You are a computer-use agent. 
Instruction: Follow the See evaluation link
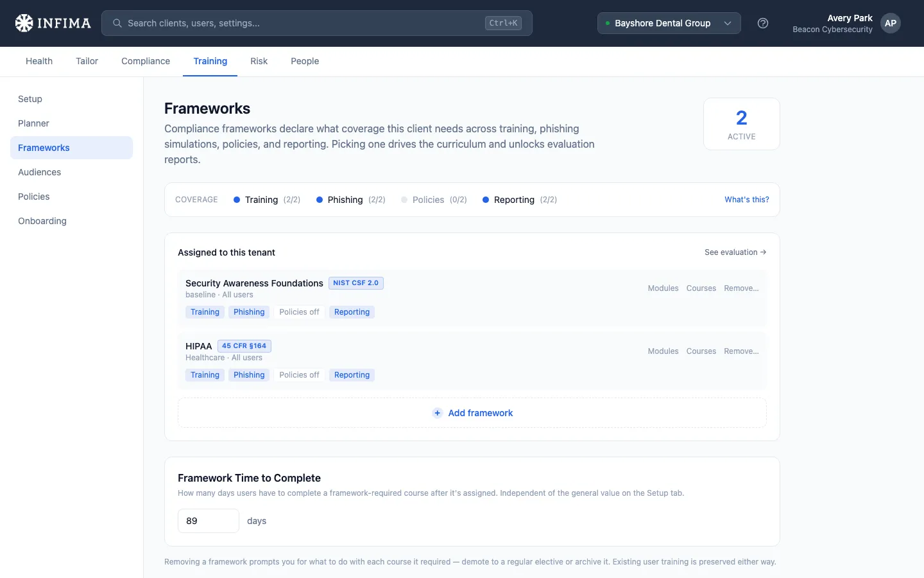(x=735, y=252)
